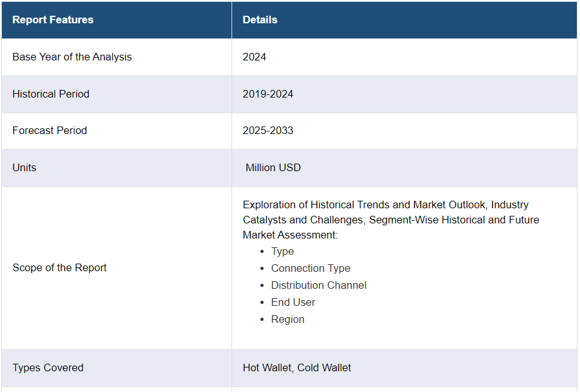
Task: Select the Historical Period row label
Action: click(51, 94)
